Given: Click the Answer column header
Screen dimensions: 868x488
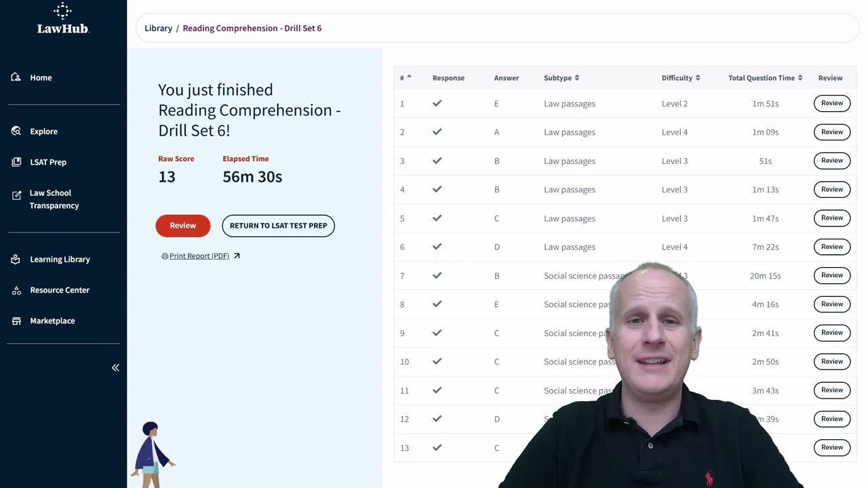Looking at the screenshot, I should pyautogui.click(x=507, y=78).
